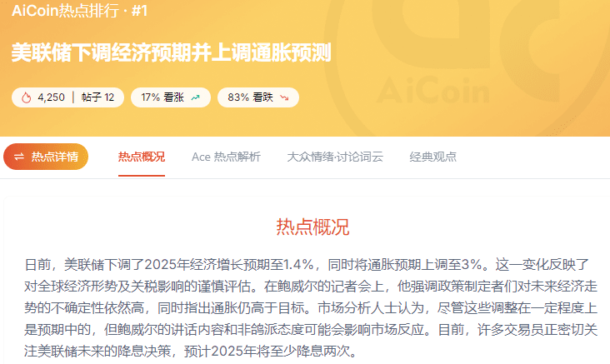Click the red 热点概况 section heading
This screenshot has width=610, height=364.
(312, 227)
